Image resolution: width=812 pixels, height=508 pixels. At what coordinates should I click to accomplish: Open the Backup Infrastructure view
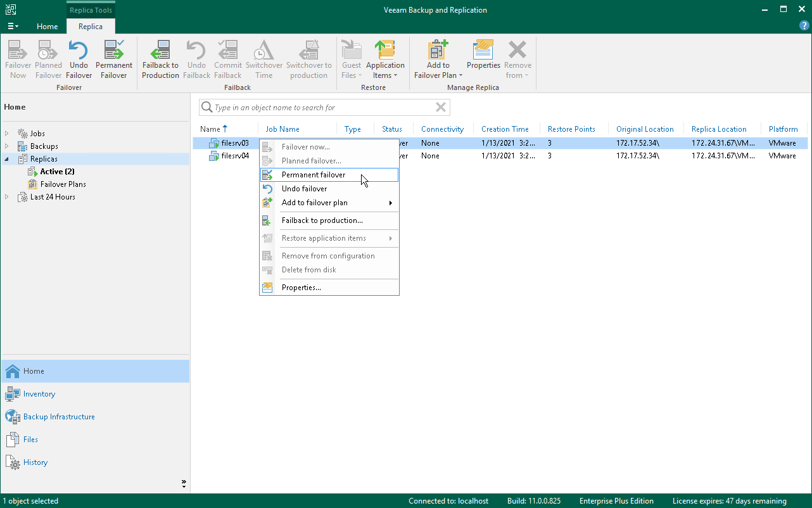coord(58,417)
